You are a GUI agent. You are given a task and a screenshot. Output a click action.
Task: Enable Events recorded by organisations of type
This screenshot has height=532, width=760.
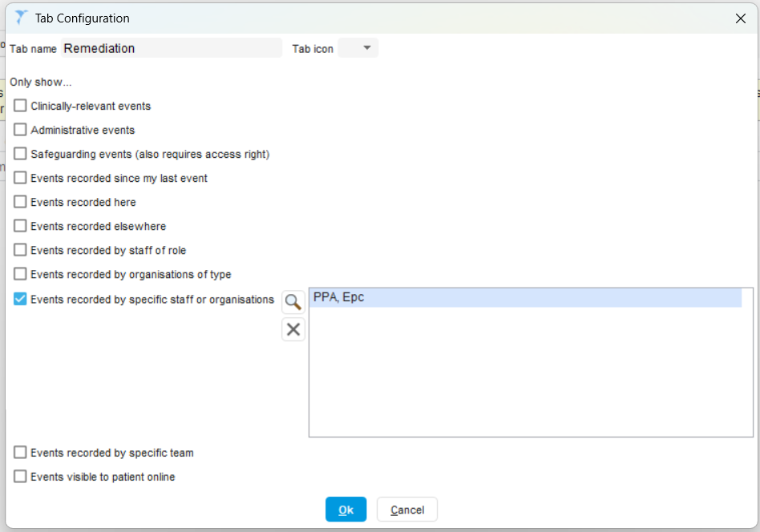21,274
